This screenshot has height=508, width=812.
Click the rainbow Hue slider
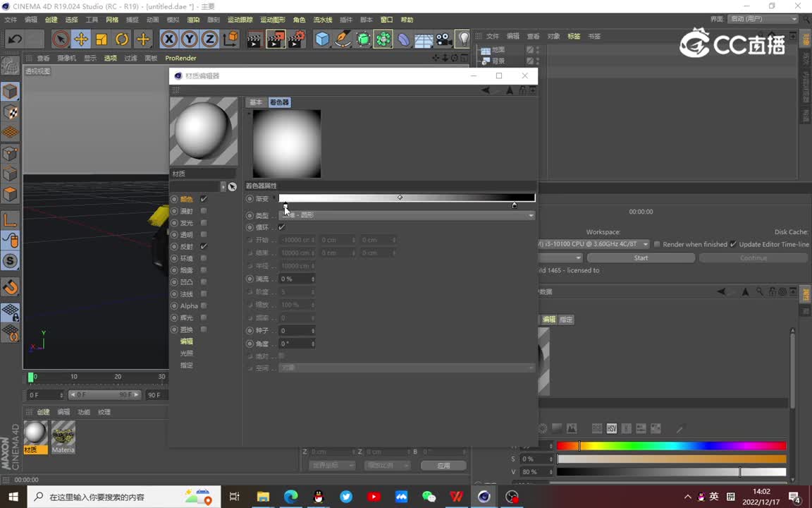[672, 445]
